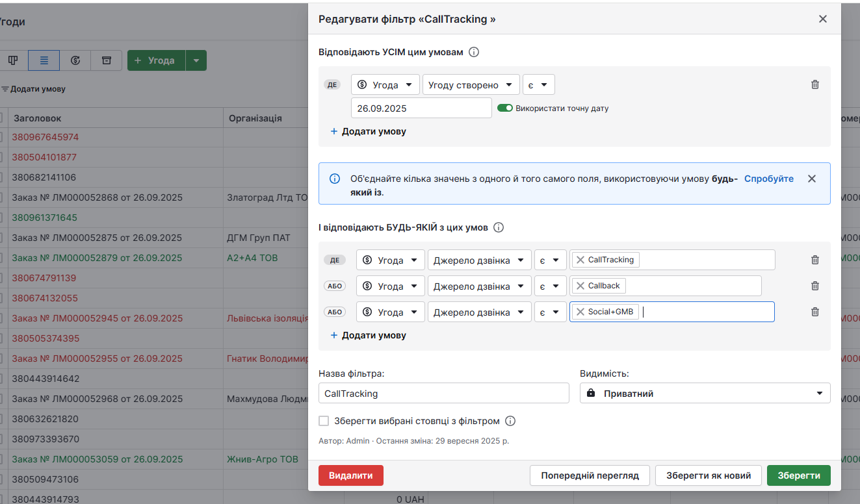The height and width of the screenshot is (504, 860).
Task: Click the 'Спробуйте' link in the hint
Action: (x=769, y=179)
